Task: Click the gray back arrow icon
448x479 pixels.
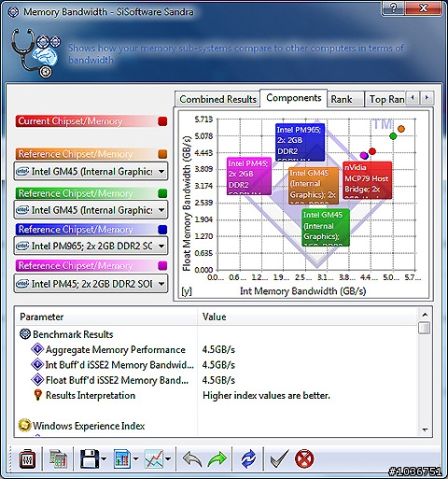Action: (x=192, y=459)
